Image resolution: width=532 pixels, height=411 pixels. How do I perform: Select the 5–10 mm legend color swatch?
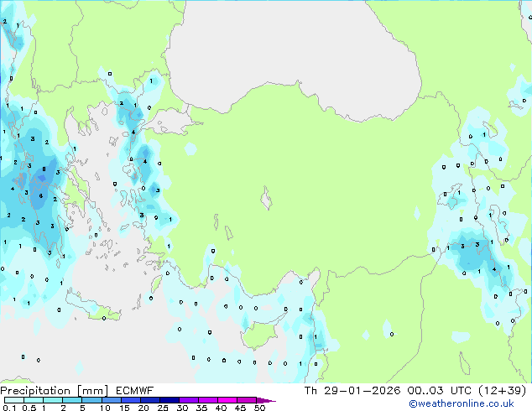(x=92, y=400)
